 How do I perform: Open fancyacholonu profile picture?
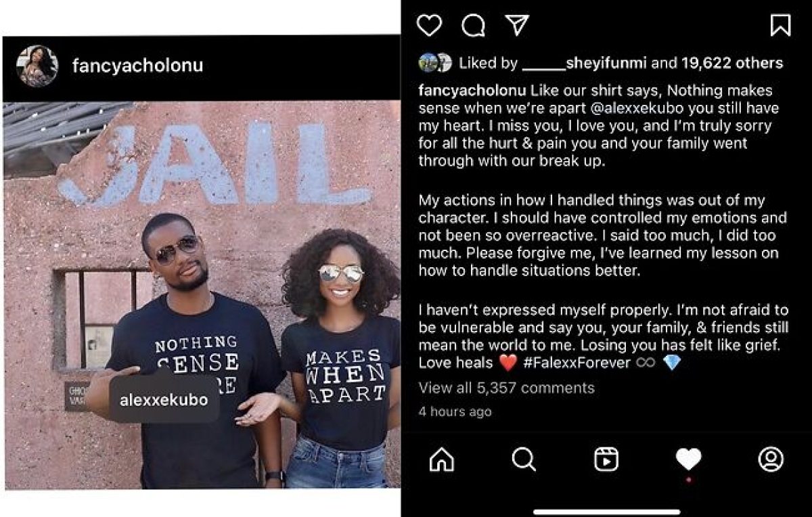pos(37,66)
